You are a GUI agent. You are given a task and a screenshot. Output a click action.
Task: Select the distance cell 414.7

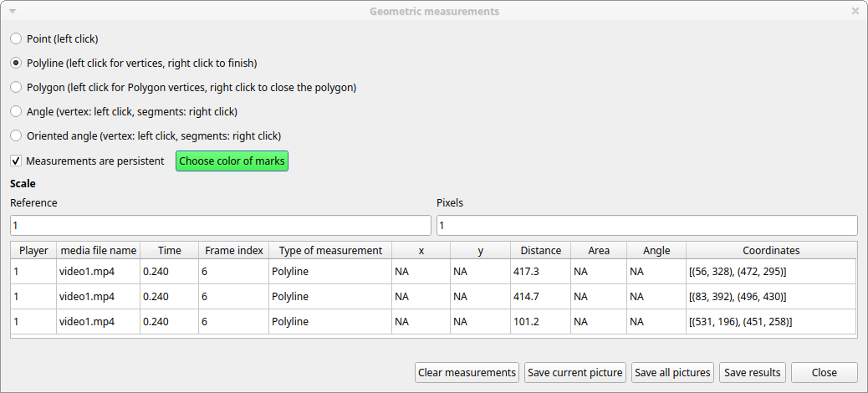coord(541,297)
